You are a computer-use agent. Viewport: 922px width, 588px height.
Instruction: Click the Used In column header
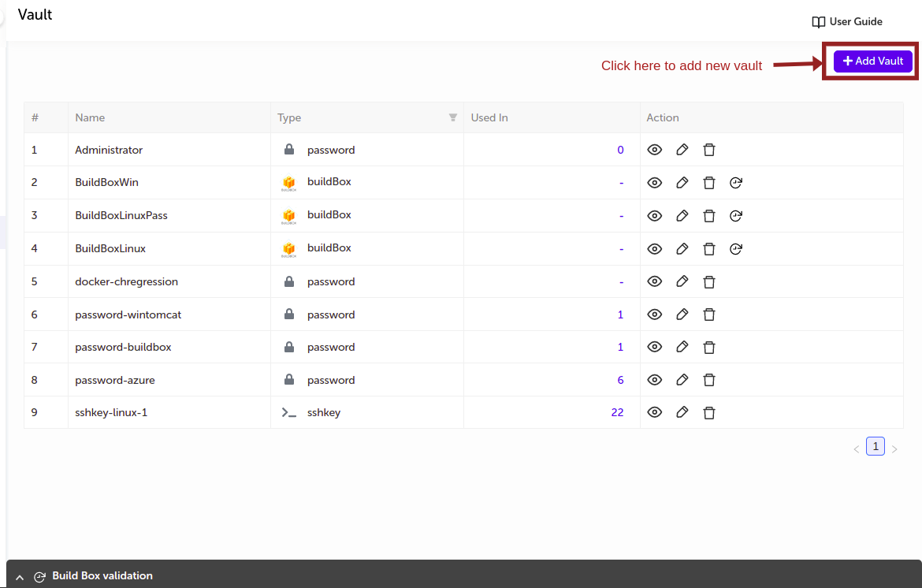[x=489, y=117]
